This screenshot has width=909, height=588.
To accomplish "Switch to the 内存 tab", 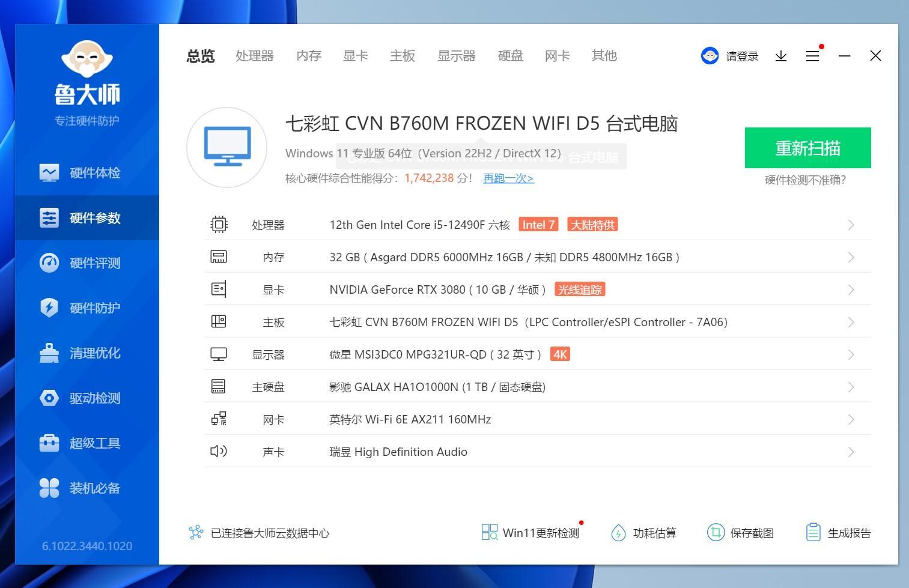I will tap(309, 56).
